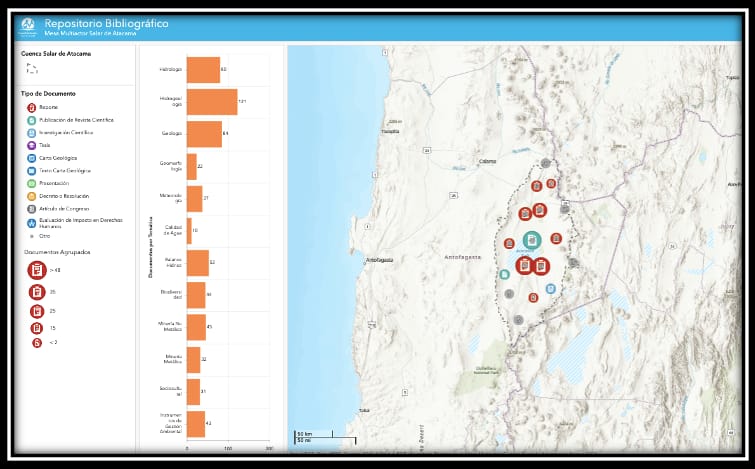Open the large teal cluster marker on map
This screenshot has width=755, height=469.
coord(532,240)
